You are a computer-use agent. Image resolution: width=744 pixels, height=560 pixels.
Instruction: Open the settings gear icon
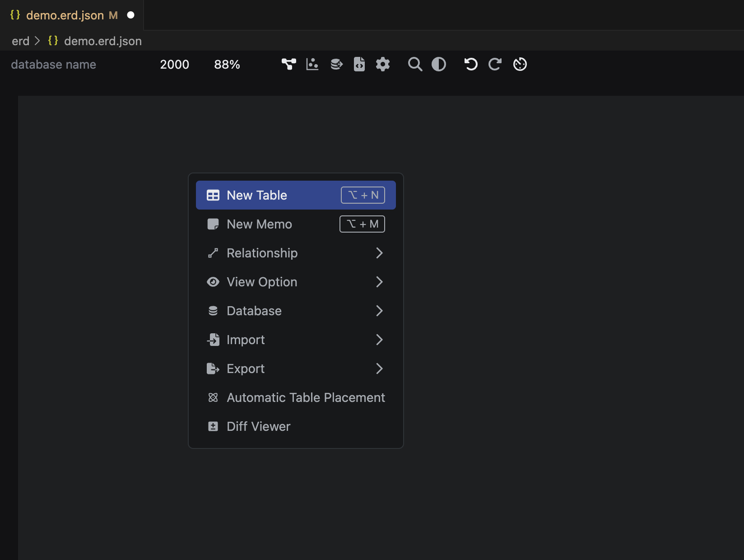[383, 65]
